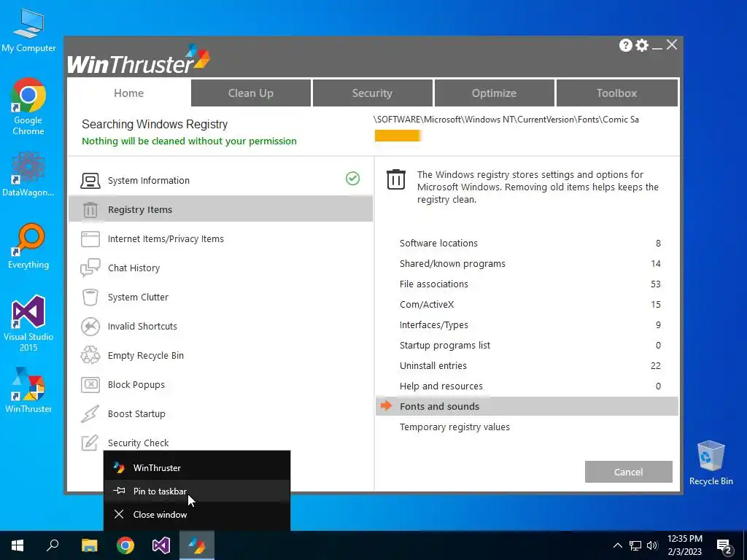
Task: Select Chat History label
Action: point(134,268)
